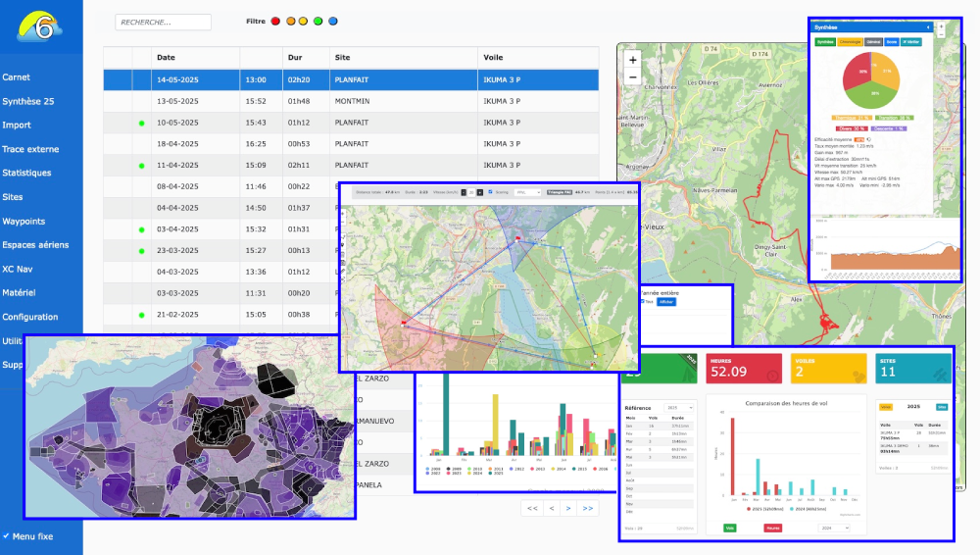This screenshot has width=980, height=555.
Task: Open Configuration in the sidebar
Action: 30,318
